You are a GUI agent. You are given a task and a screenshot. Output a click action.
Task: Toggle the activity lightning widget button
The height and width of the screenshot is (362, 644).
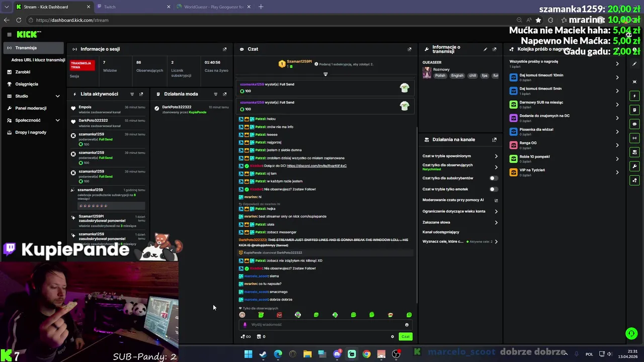click(x=634, y=96)
